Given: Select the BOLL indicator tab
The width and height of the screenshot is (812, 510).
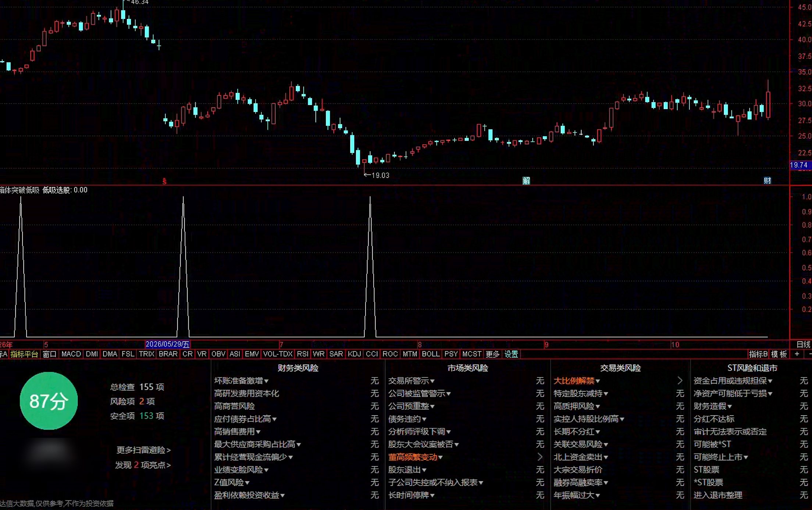Looking at the screenshot, I should point(431,354).
